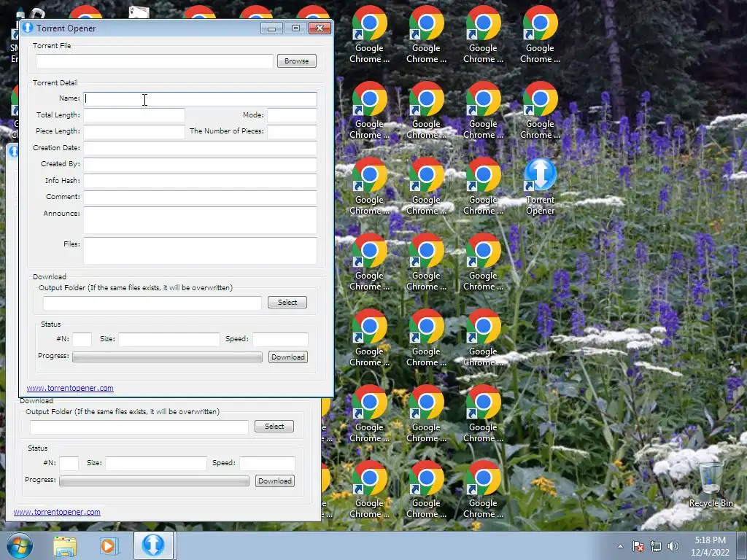747x560 pixels.
Task: Click the Number of Pieces field
Action: [x=292, y=131]
